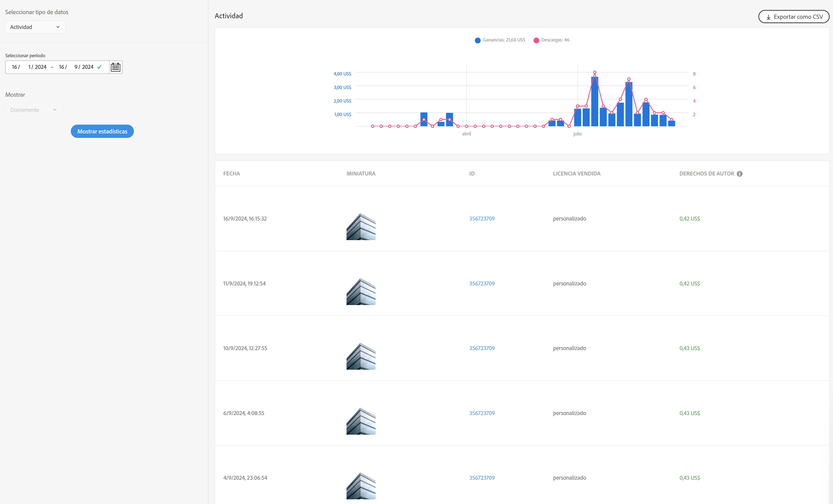Screen dimensions: 833x504
Task: Expand the Diariamente interval dropdown
Action: click(33, 110)
